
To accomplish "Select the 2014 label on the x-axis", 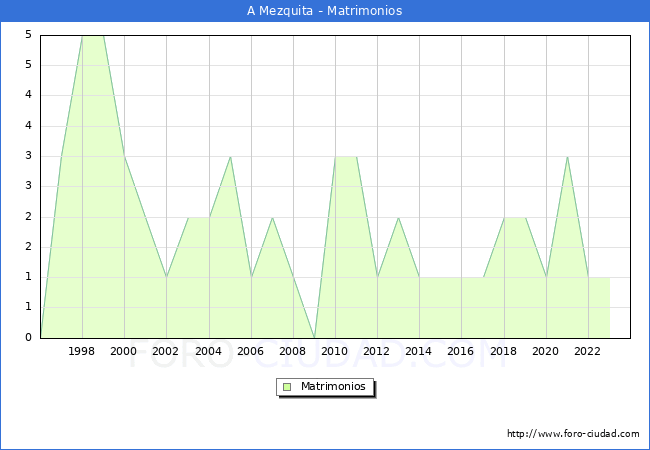I will [419, 351].
